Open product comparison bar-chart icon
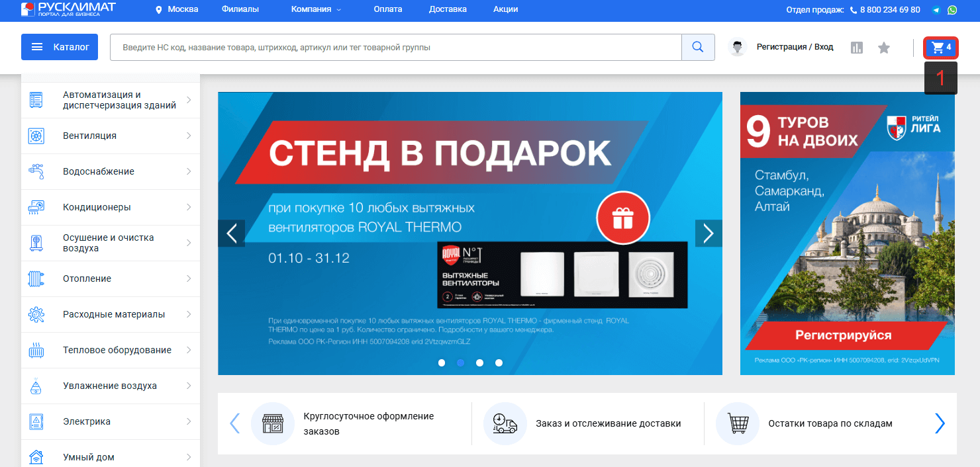The image size is (980, 467). coord(857,48)
